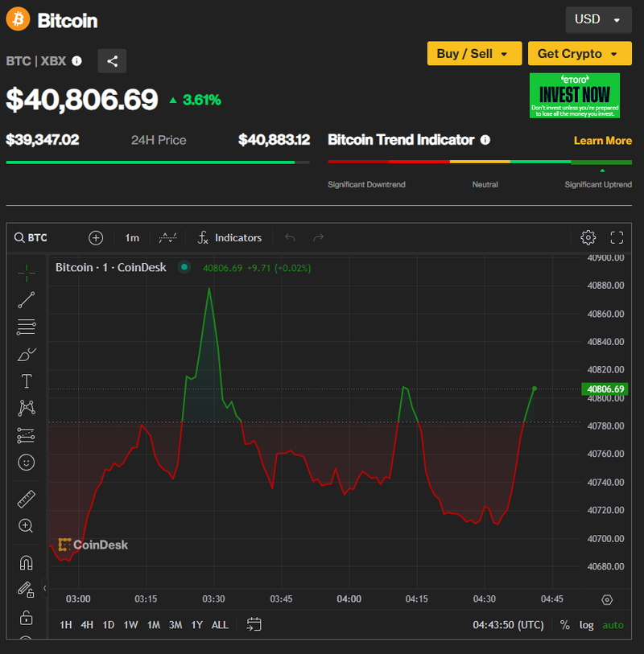Expand the Get Crypto dropdown
This screenshot has width=644, height=654.
pyautogui.click(x=579, y=54)
